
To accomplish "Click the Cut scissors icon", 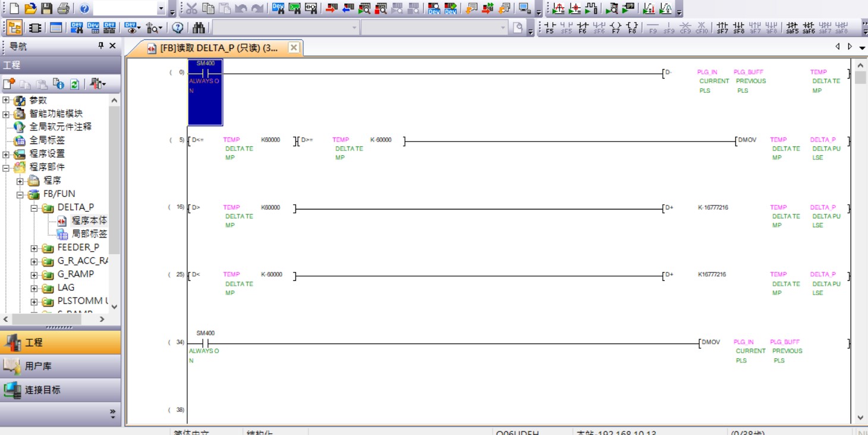I will point(191,8).
